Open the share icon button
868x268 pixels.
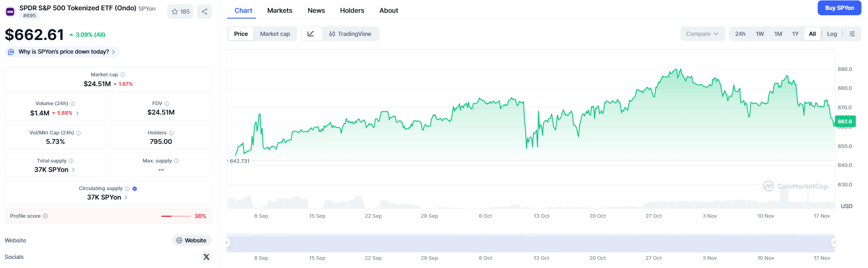pyautogui.click(x=204, y=12)
